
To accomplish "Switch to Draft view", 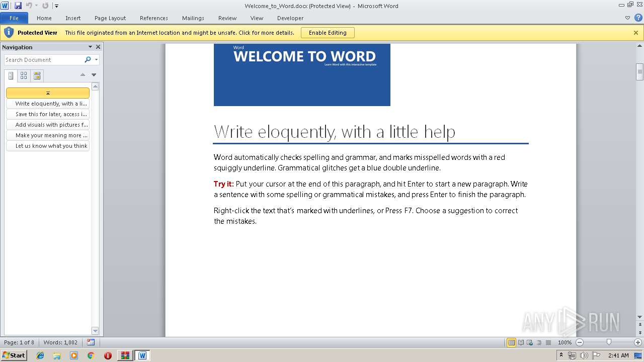I will point(548,342).
